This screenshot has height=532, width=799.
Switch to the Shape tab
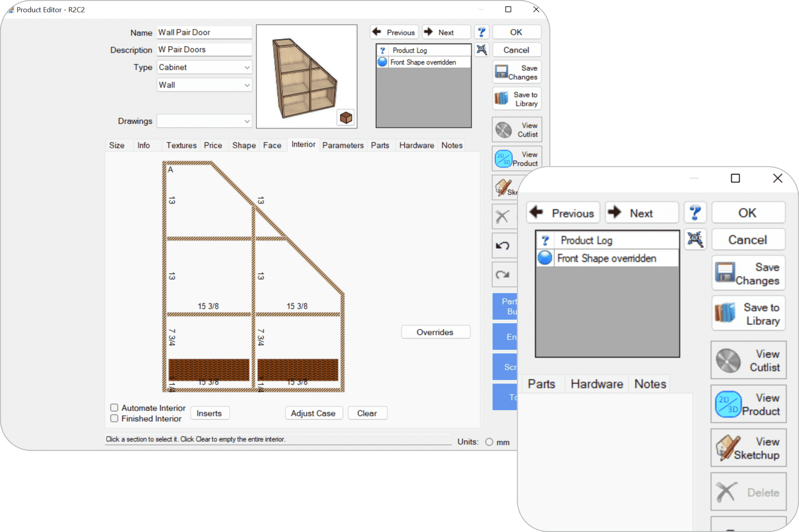click(x=243, y=146)
